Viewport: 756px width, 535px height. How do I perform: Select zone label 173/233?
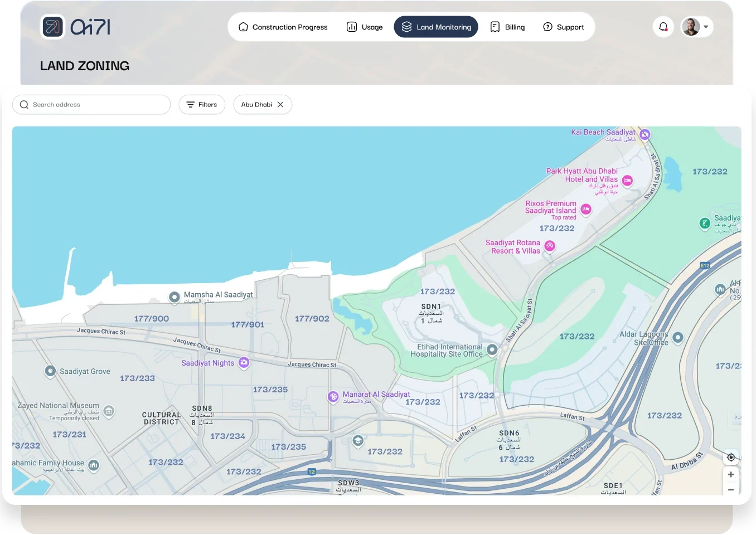138,378
